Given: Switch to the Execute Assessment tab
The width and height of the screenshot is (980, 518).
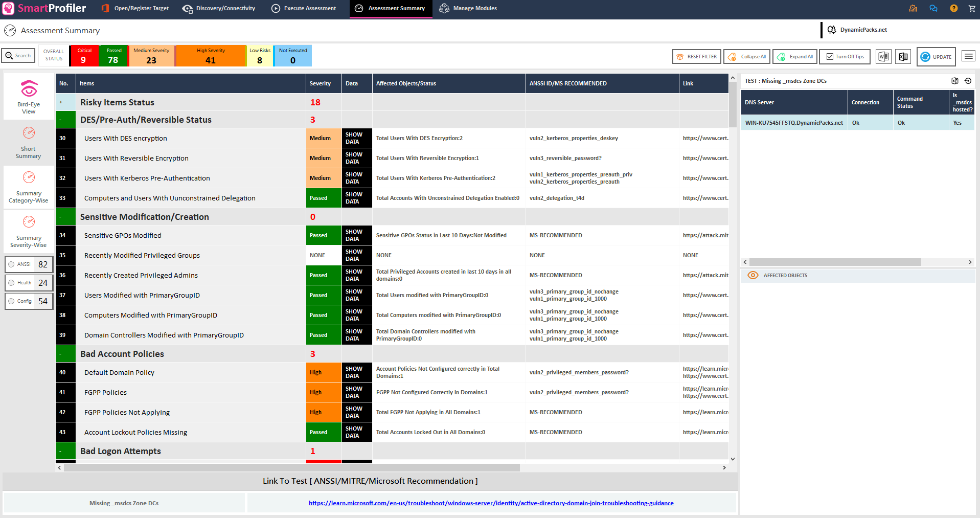Looking at the screenshot, I should (304, 8).
